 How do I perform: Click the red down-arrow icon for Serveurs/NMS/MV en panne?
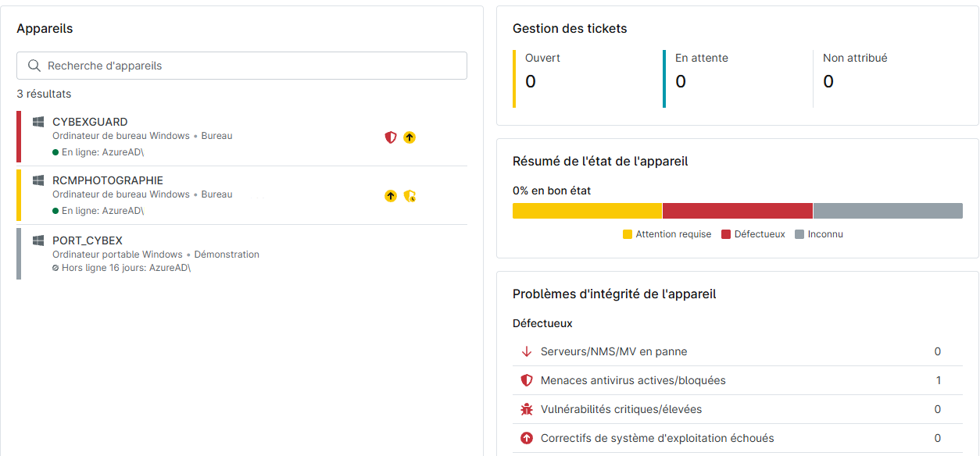(x=526, y=351)
